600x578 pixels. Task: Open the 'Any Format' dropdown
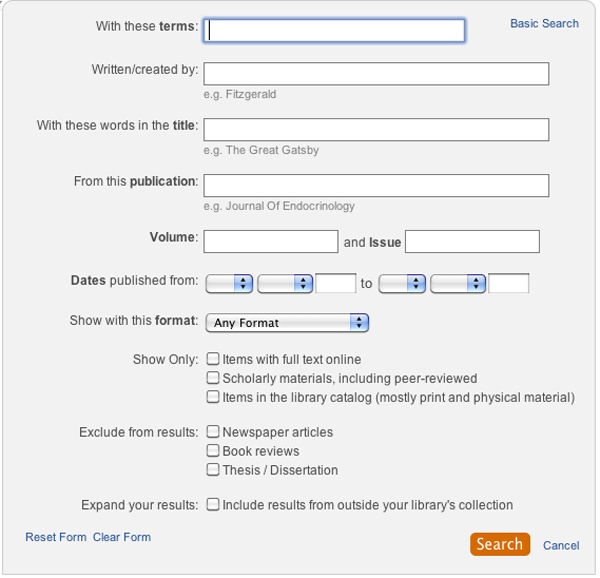click(x=287, y=323)
